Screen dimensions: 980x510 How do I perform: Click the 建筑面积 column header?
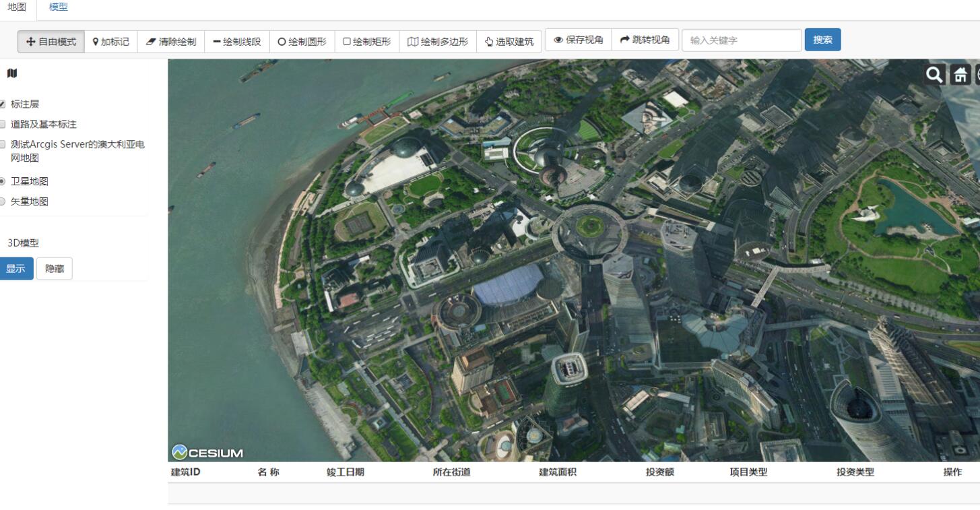558,472
